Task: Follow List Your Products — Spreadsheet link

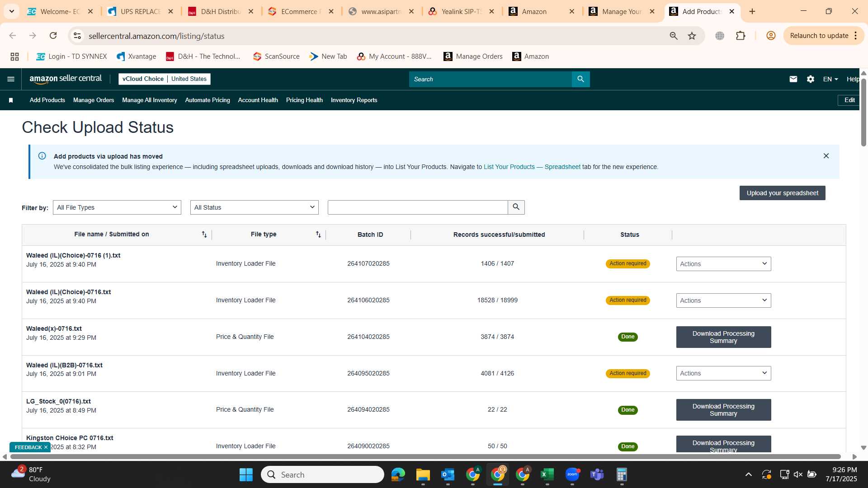Action: [x=532, y=167]
